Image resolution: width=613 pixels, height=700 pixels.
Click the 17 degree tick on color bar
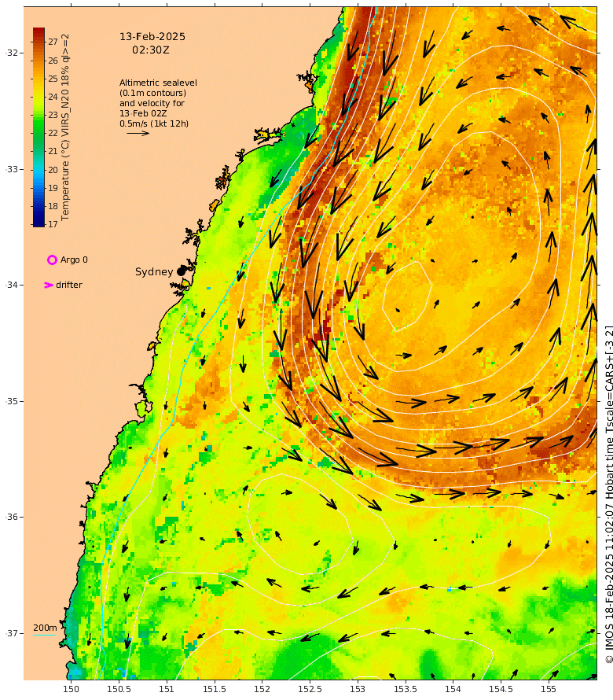pos(53,224)
